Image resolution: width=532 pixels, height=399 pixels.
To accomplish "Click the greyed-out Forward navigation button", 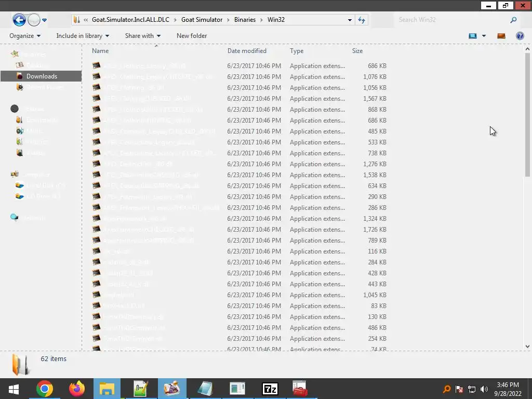I will (x=34, y=20).
